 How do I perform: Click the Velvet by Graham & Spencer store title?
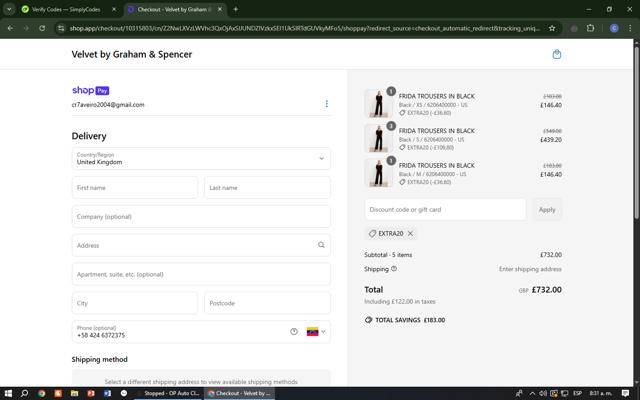coord(131,54)
